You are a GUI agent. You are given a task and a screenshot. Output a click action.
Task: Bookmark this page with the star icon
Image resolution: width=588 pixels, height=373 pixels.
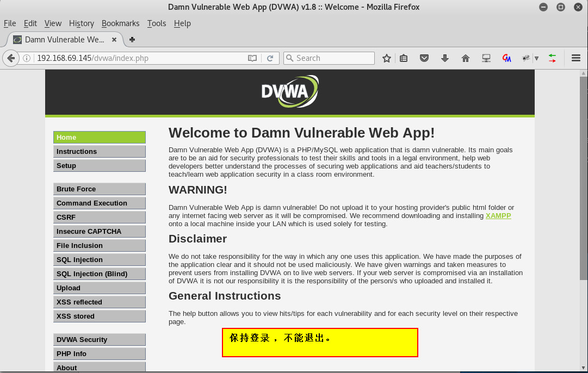387,58
